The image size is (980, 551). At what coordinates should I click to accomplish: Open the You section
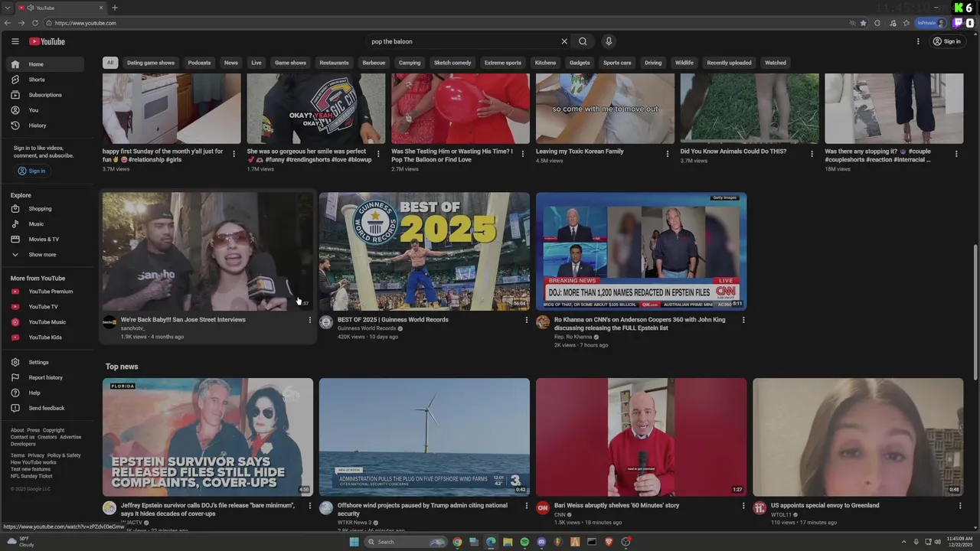point(46,110)
